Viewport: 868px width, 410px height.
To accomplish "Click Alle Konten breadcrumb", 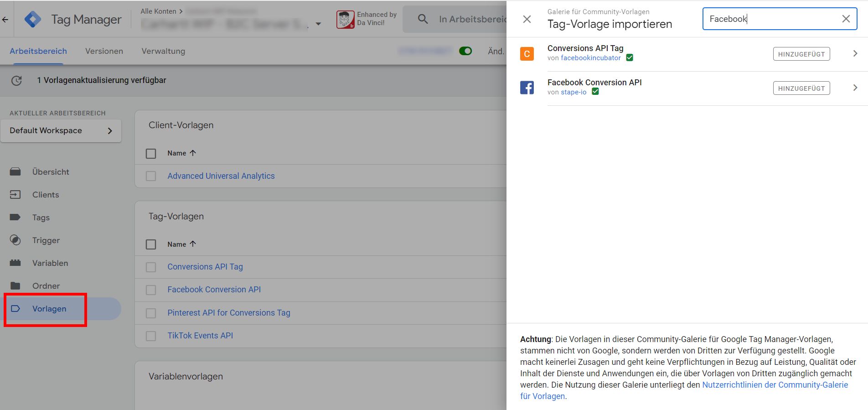I will [x=158, y=11].
